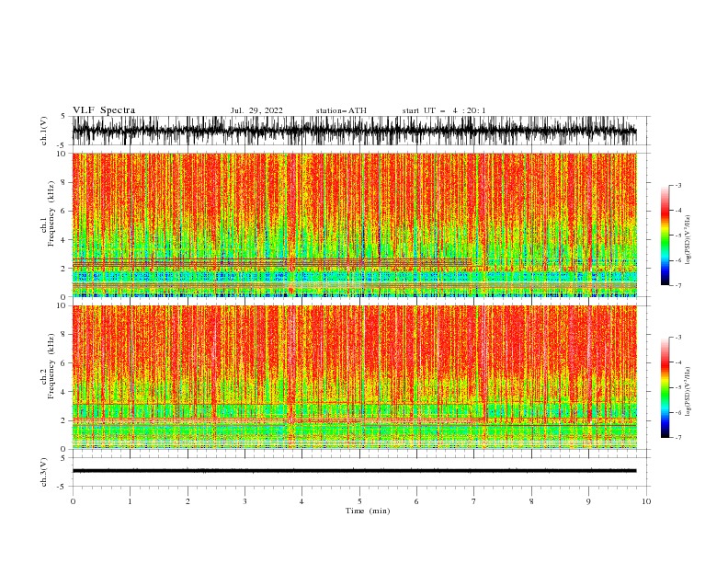Click the time axis tick label "9"

(x=588, y=501)
